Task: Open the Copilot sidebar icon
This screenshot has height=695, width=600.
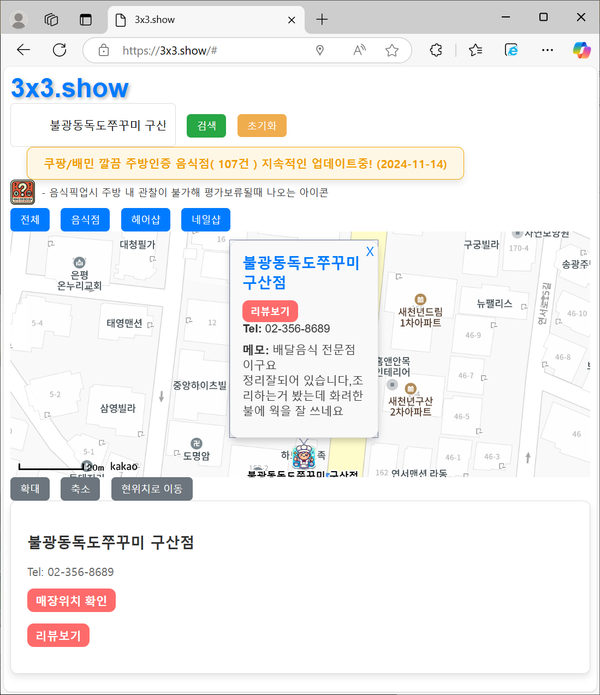Action: [582, 50]
